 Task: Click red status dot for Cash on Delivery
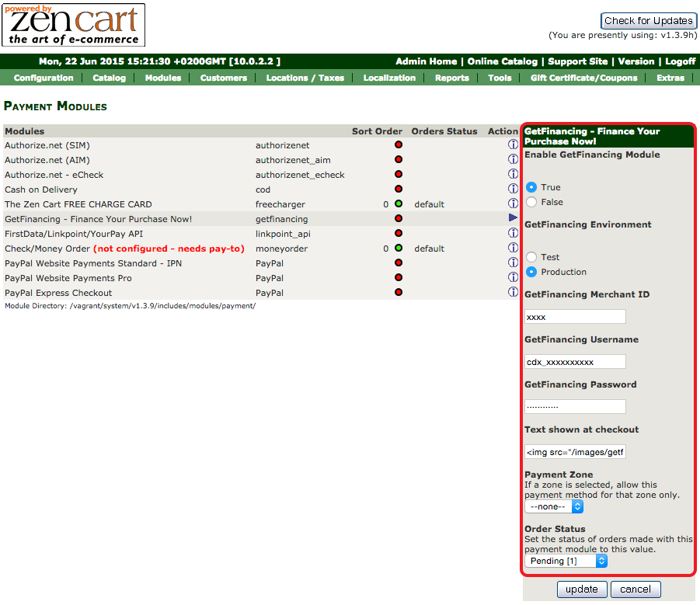point(399,189)
